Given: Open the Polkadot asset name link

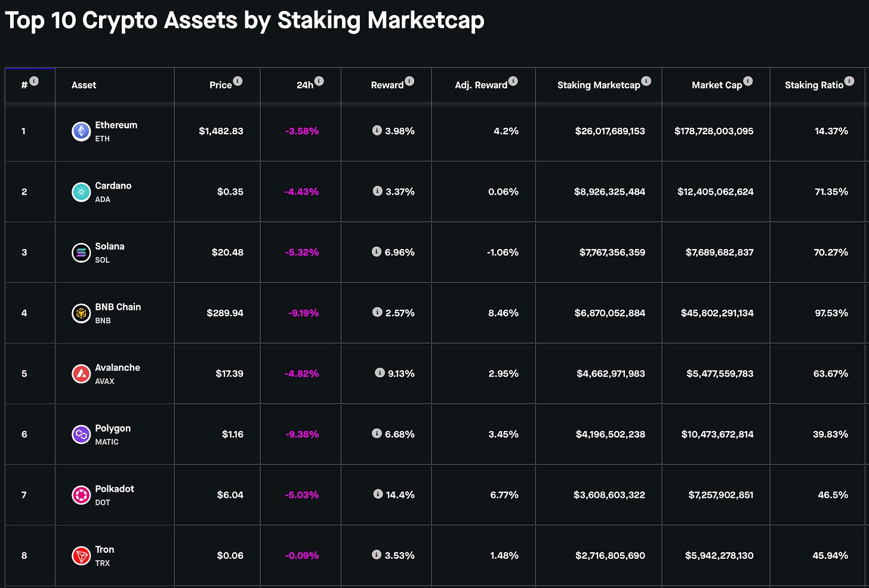Looking at the screenshot, I should pos(115,489).
